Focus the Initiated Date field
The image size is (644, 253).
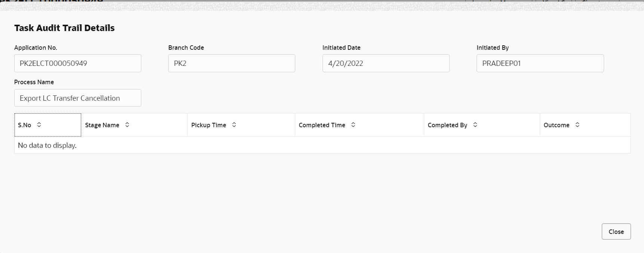coord(386,63)
